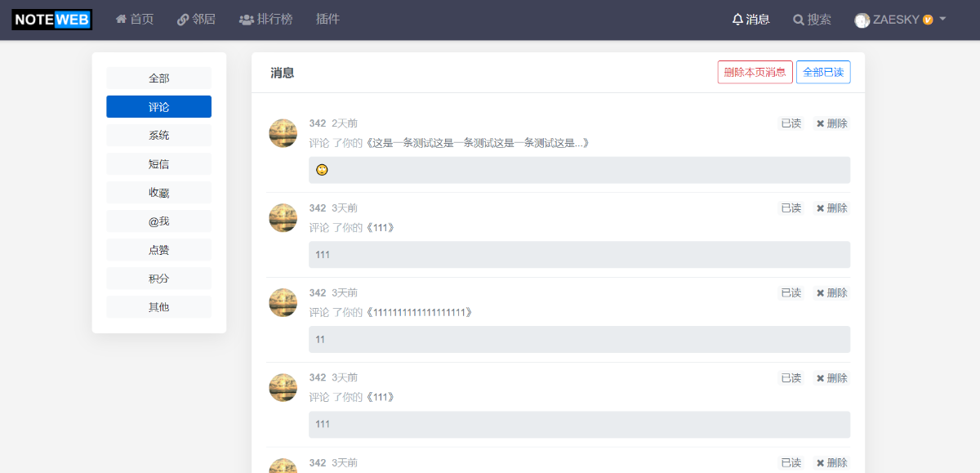This screenshot has height=473, width=980.
Task: Mark everything read with 全部已读
Action: 823,72
